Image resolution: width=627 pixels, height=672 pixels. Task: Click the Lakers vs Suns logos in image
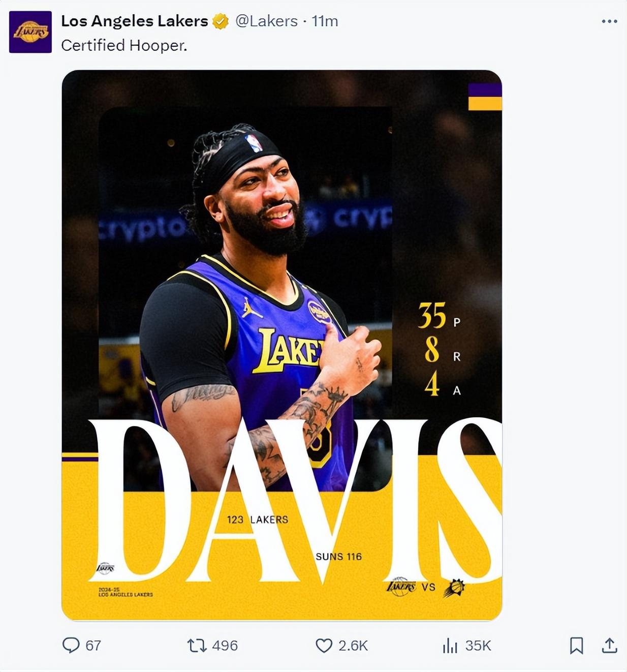[x=426, y=587]
